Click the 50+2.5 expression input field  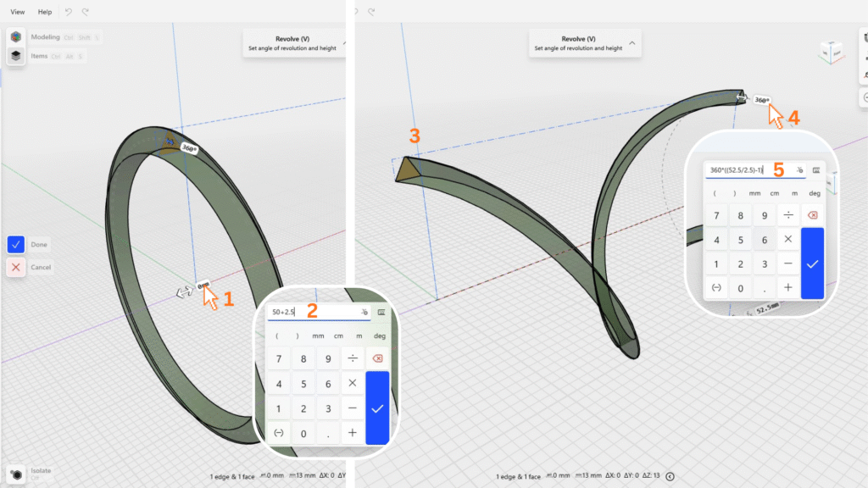click(x=309, y=313)
